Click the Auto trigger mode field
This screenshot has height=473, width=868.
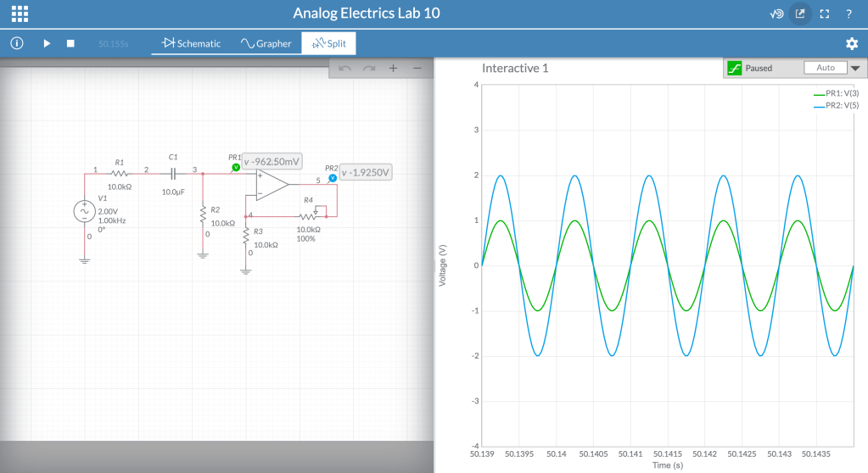pyautogui.click(x=825, y=68)
